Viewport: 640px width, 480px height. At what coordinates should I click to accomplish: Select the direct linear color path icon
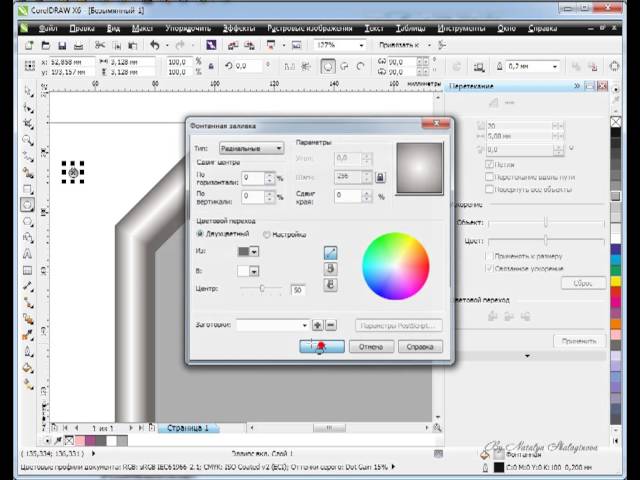click(x=331, y=253)
